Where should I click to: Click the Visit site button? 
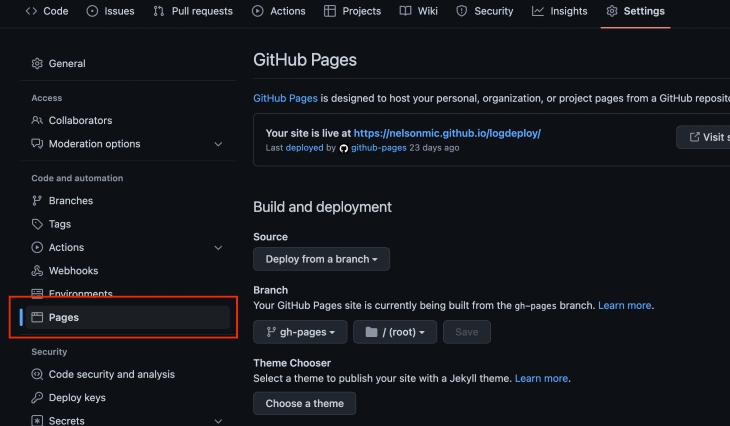tap(703, 137)
